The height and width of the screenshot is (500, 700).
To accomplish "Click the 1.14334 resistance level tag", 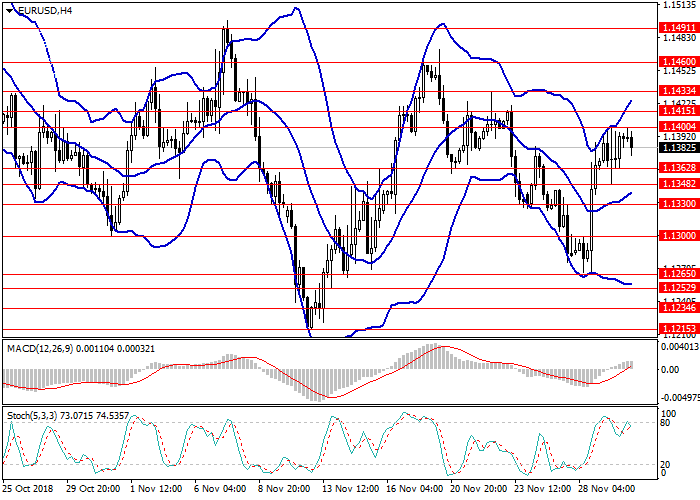I will click(678, 90).
